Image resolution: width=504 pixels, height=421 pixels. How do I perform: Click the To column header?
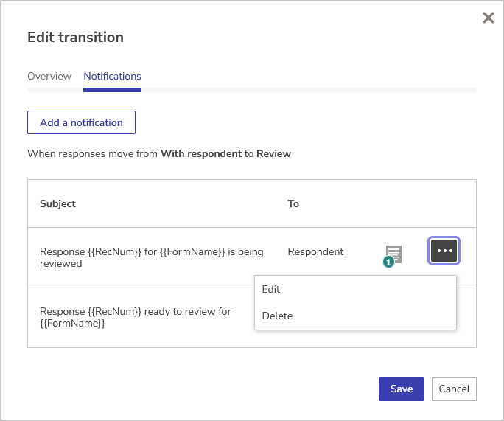293,204
